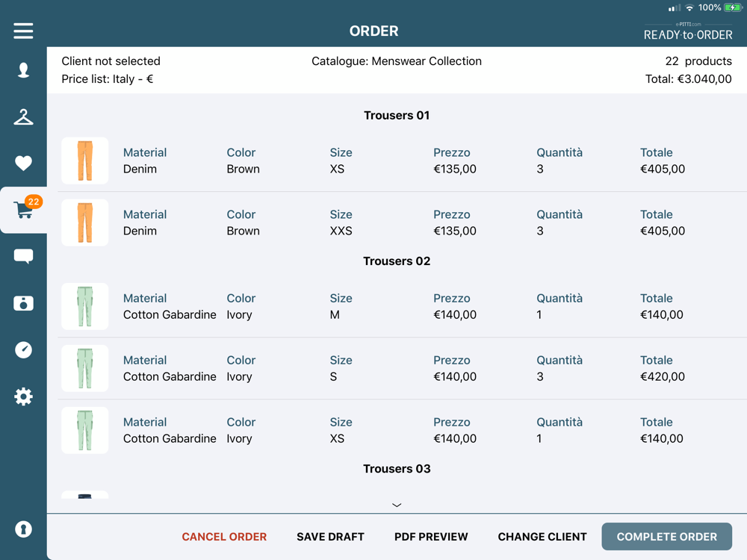Click the Ready to Order logo
This screenshot has height=560, width=747.
pyautogui.click(x=688, y=31)
